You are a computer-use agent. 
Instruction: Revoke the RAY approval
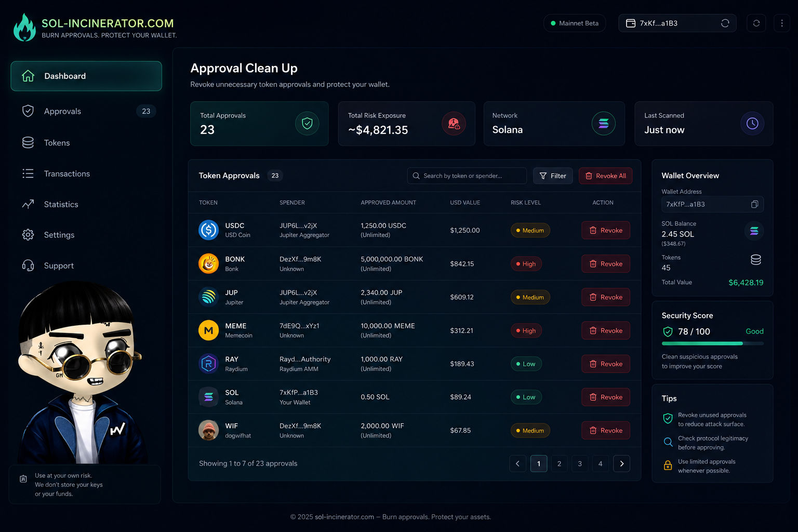606,364
